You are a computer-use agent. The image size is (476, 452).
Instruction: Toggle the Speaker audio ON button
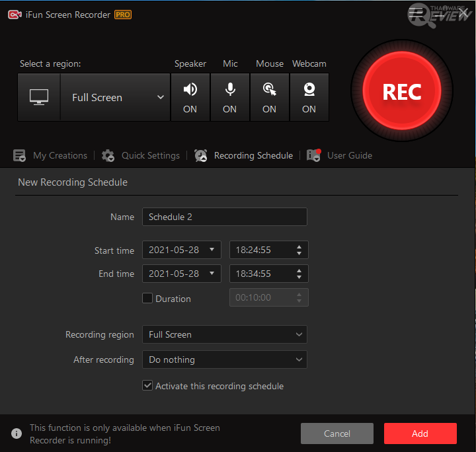click(x=190, y=97)
